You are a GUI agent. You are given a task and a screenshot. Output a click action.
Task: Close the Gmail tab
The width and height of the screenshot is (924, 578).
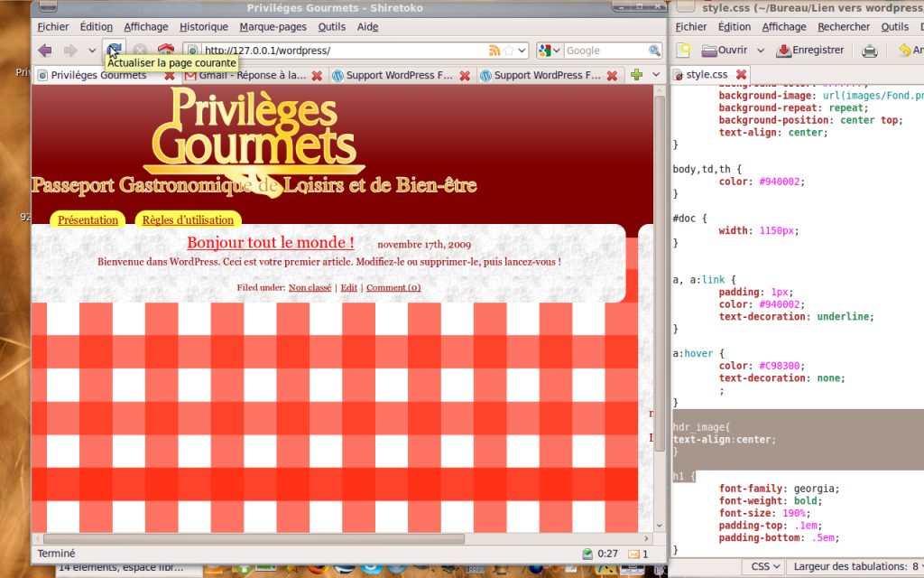click(x=317, y=76)
